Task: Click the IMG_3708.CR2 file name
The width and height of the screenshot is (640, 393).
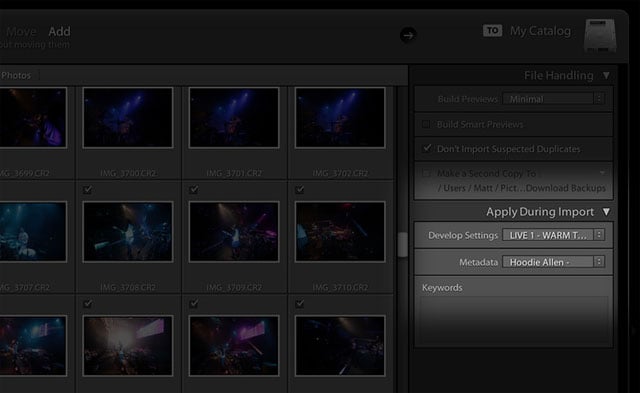Action: [128, 288]
